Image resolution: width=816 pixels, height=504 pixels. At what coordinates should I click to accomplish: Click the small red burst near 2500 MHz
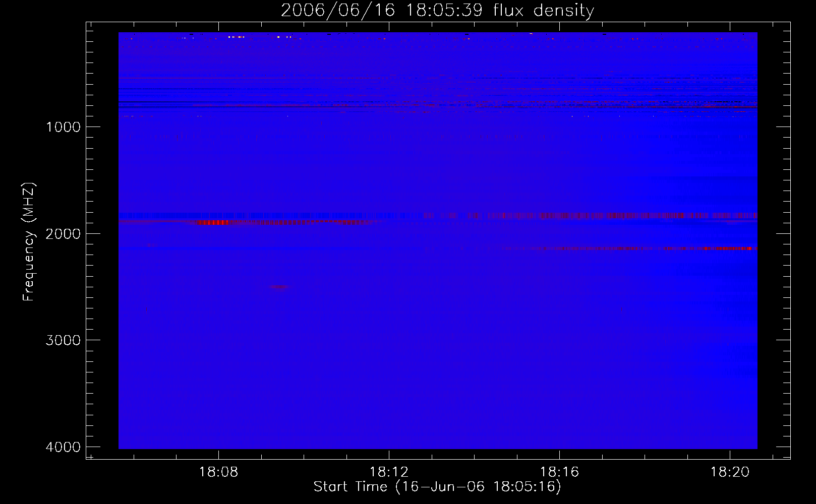click(x=279, y=286)
